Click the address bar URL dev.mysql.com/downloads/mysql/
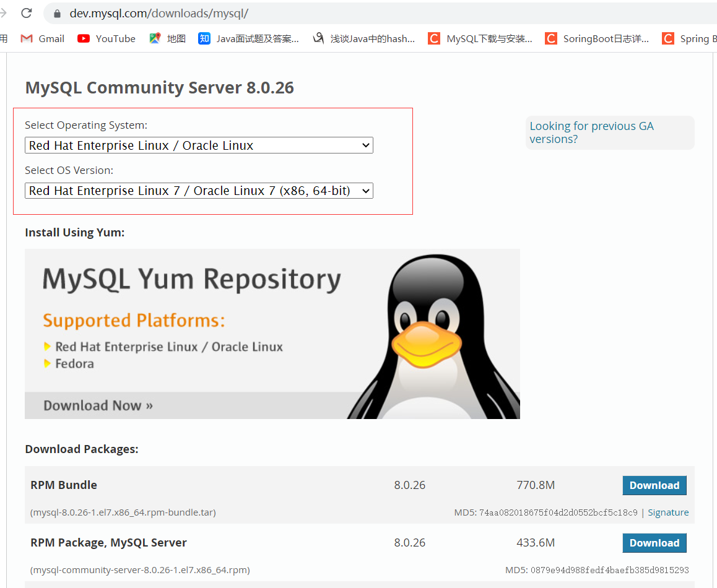Image resolution: width=717 pixels, height=588 pixels. pyautogui.click(x=159, y=14)
